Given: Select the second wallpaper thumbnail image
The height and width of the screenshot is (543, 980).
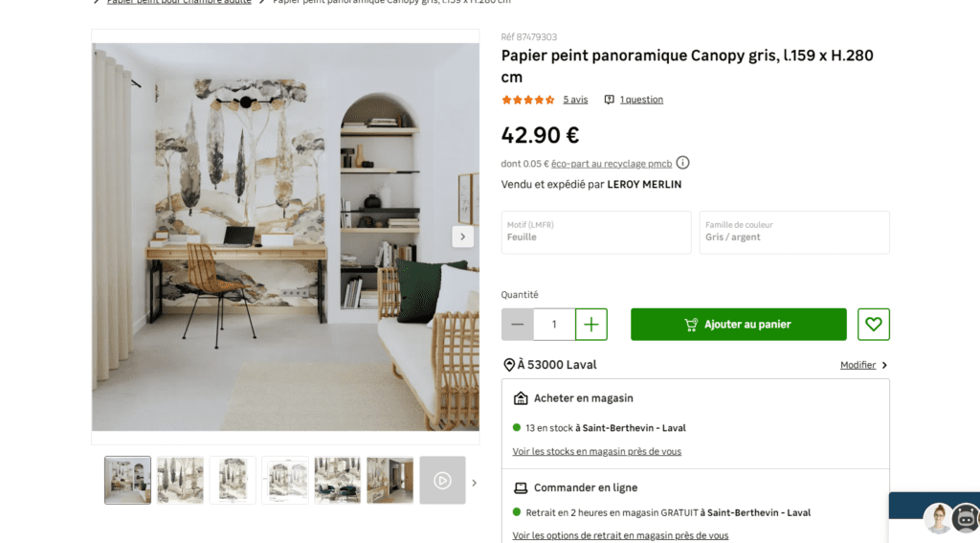Looking at the screenshot, I should pos(180,481).
